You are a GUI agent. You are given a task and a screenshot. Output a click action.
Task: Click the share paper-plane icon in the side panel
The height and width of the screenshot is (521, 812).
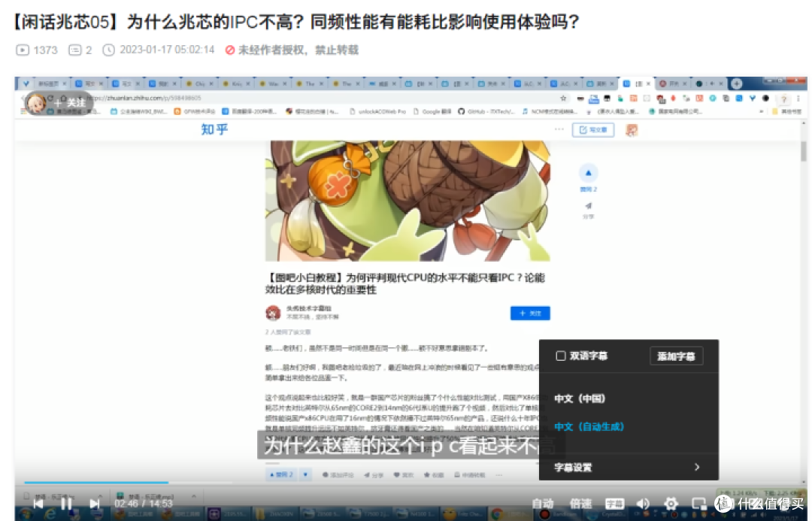click(x=588, y=205)
